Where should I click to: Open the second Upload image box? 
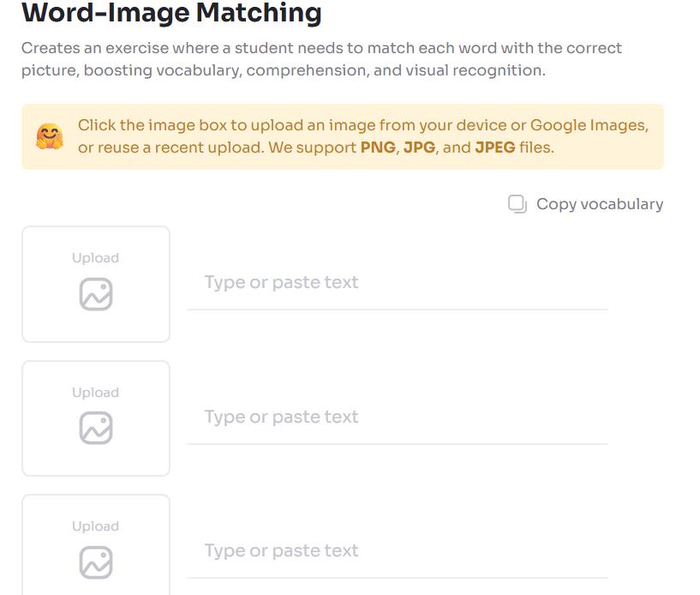click(x=95, y=418)
